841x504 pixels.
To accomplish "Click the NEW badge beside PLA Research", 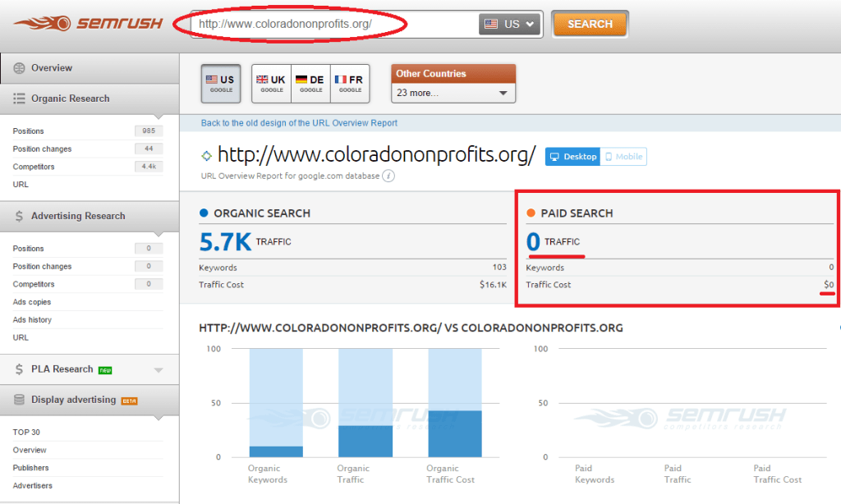I will pyautogui.click(x=105, y=370).
